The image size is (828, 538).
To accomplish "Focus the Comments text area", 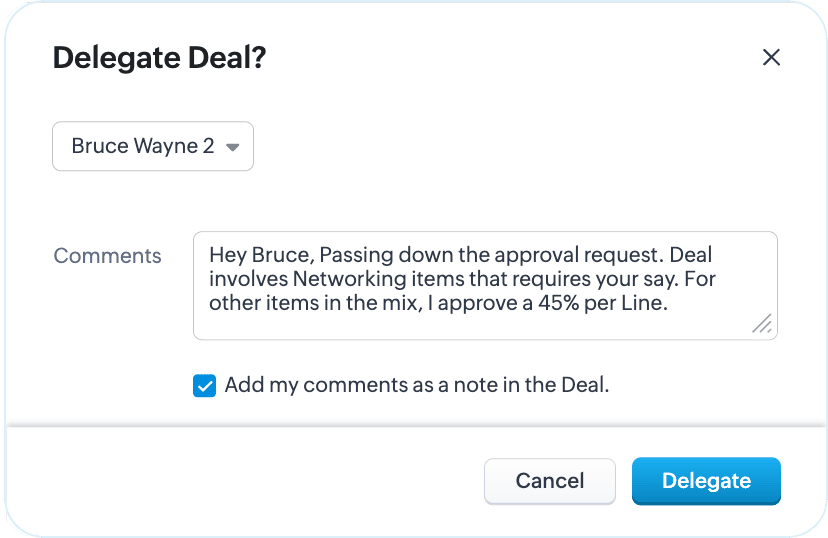I will [485, 286].
